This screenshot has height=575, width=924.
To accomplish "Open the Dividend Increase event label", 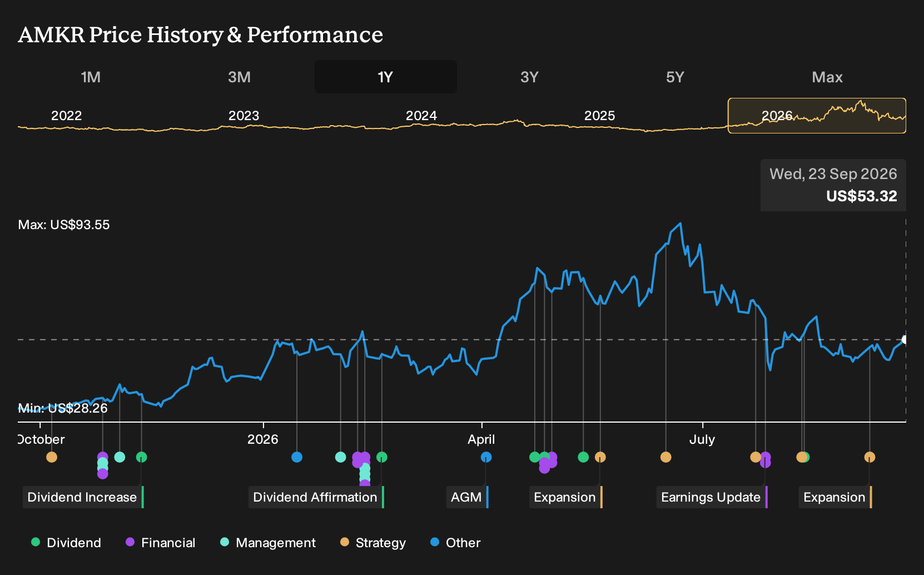I will [83, 497].
